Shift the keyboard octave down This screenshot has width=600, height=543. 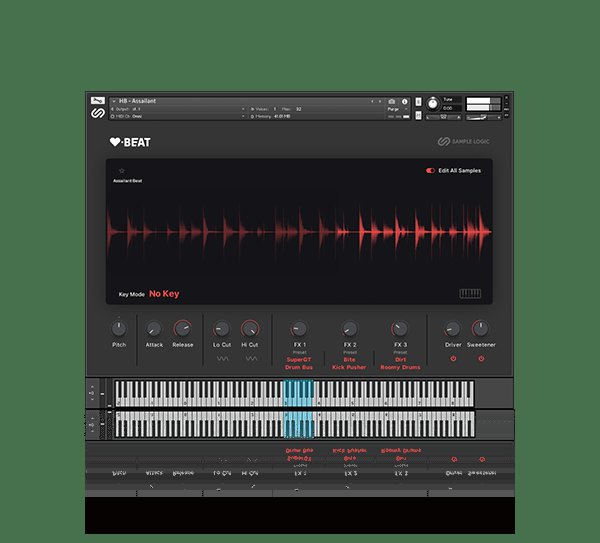click(92, 399)
